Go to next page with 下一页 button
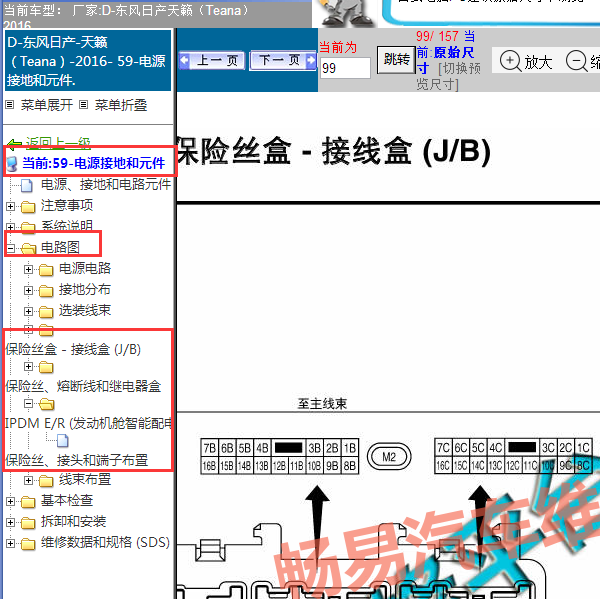 point(283,60)
